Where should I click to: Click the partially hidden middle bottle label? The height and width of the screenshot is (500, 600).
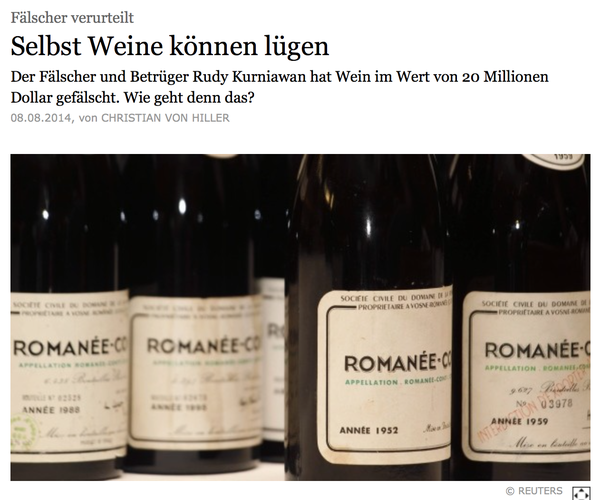point(275,360)
